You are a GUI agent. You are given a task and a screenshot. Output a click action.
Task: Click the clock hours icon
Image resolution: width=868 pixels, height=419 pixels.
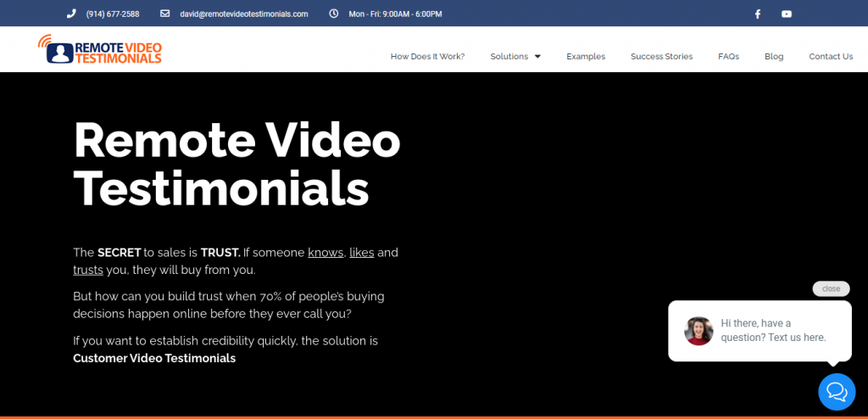tap(334, 14)
